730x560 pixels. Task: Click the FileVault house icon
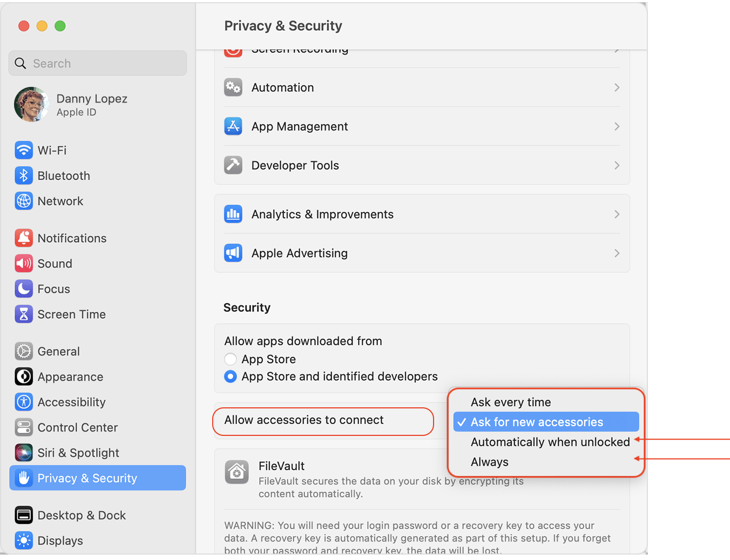tap(236, 472)
